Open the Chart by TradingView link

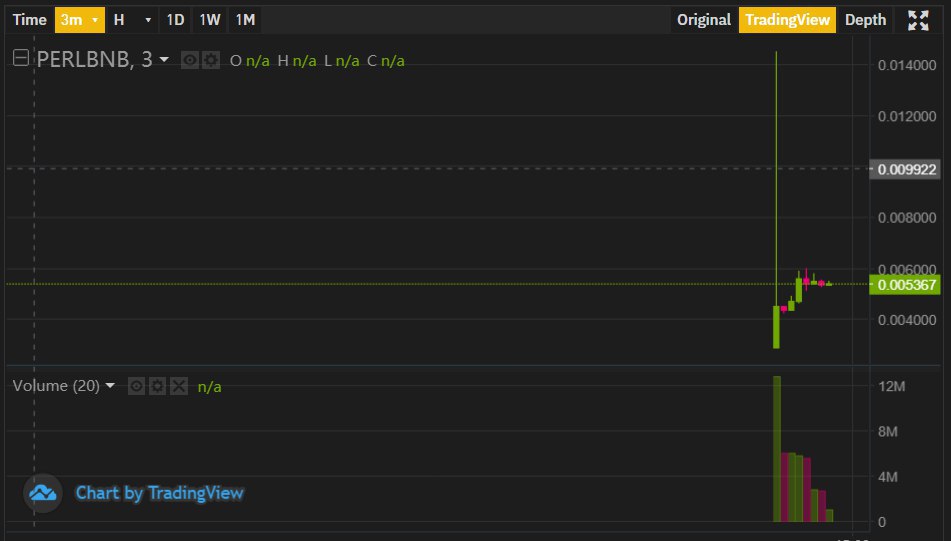160,492
